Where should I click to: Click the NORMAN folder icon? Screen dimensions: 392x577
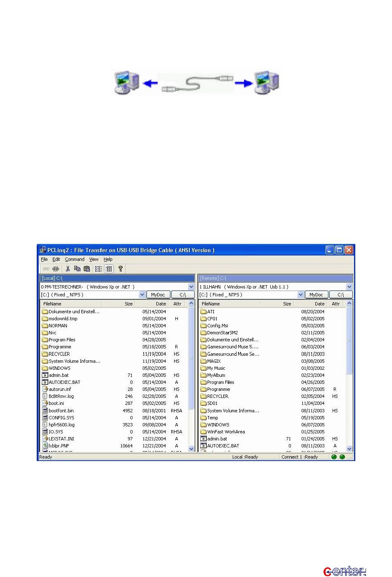[x=45, y=326]
